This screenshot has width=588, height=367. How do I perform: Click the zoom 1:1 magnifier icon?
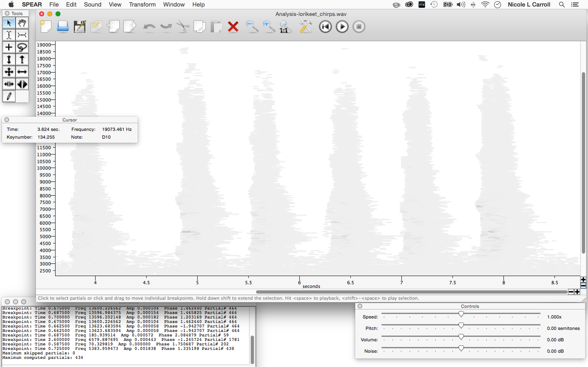point(285,27)
